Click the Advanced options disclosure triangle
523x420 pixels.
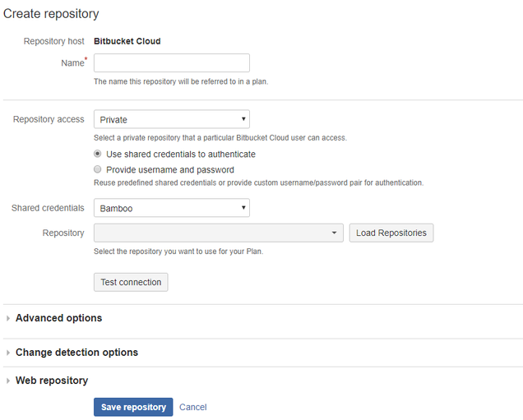pyautogui.click(x=8, y=318)
